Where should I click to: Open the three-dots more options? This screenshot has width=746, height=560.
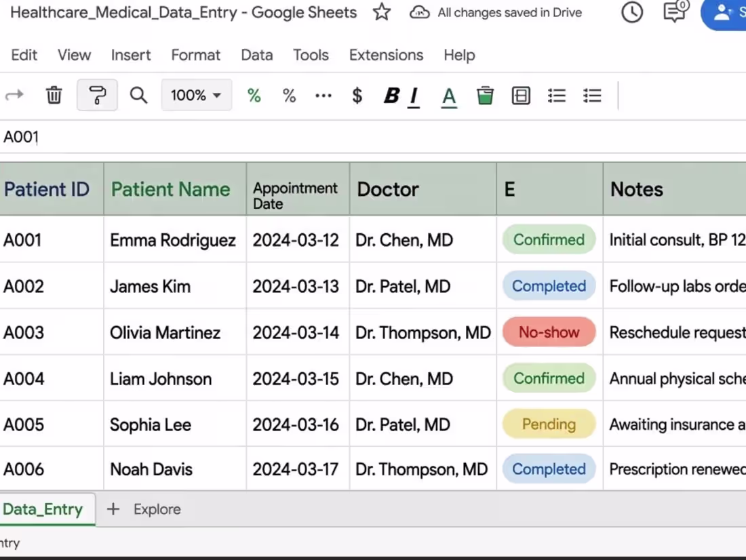pos(323,96)
